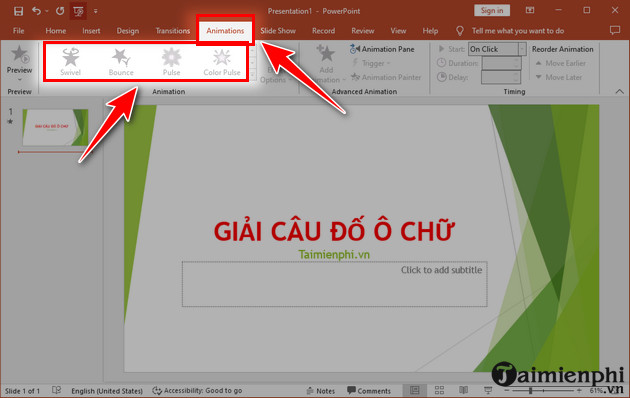Screen dimensions: 630x398
Task: Switch to the Insert tab
Action: tap(91, 31)
